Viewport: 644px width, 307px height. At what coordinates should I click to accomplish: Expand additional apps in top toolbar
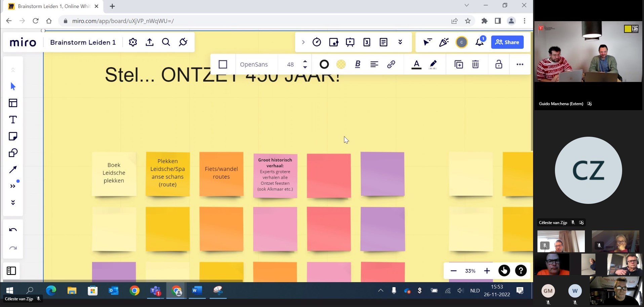400,42
